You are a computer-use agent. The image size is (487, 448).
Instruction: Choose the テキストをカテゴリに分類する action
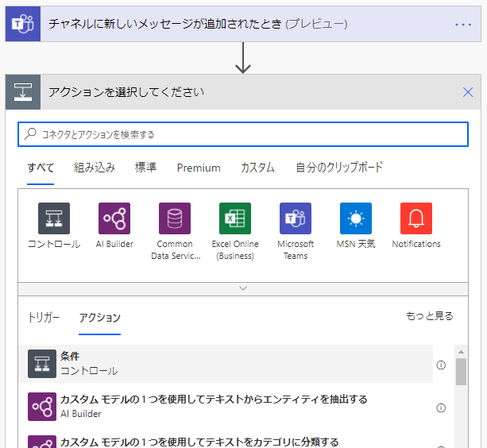pyautogui.click(x=226, y=441)
